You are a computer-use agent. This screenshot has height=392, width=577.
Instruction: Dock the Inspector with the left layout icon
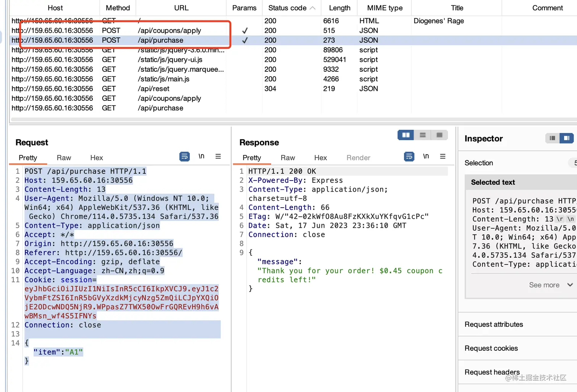552,138
